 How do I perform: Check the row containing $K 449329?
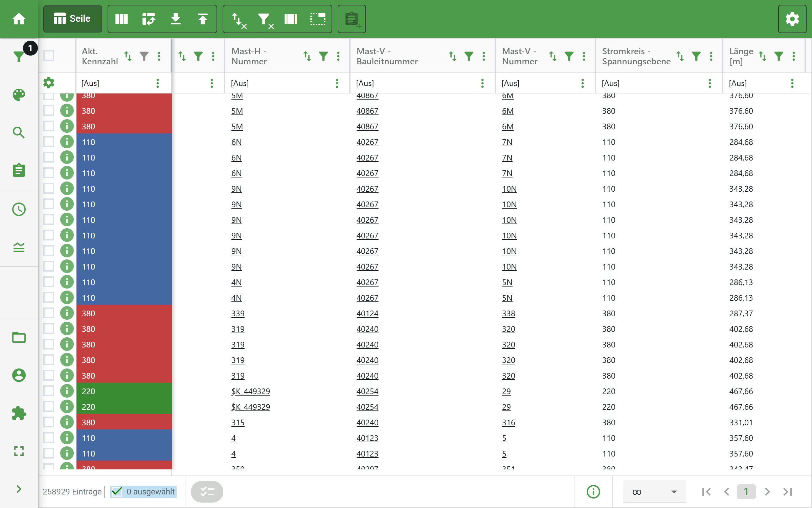[49, 391]
